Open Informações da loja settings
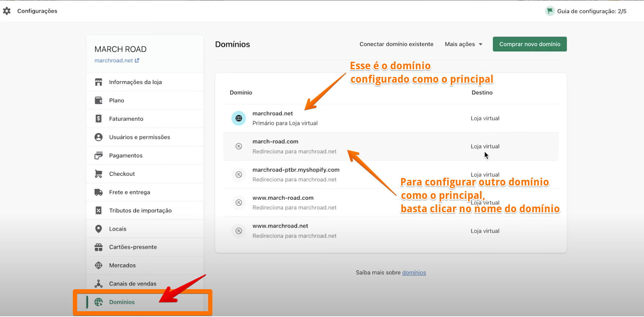This screenshot has height=317, width=644. click(x=145, y=82)
